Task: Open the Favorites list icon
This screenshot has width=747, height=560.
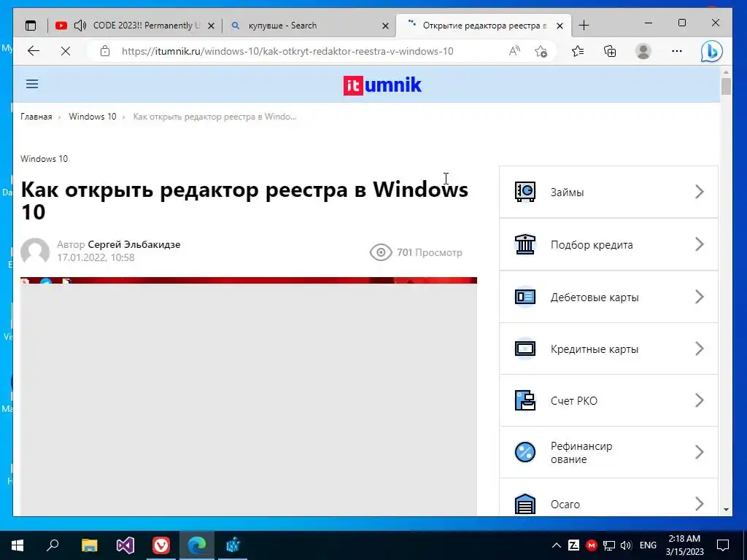Action: [578, 51]
